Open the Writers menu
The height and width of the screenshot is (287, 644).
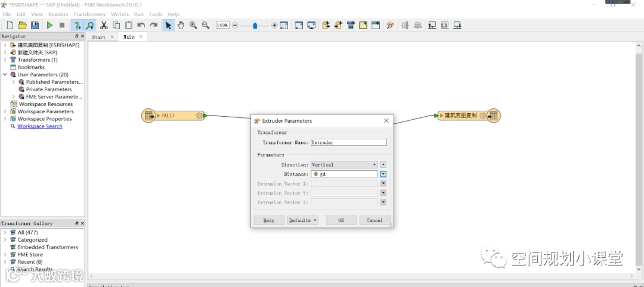pos(120,14)
